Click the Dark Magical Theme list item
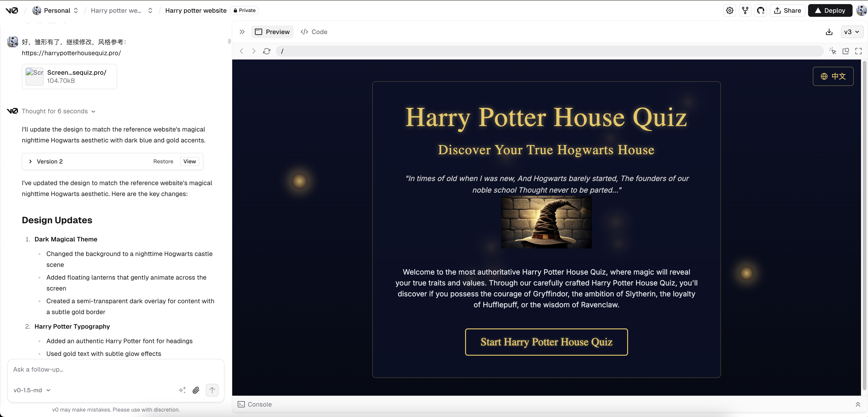Image resolution: width=868 pixels, height=417 pixels. click(x=66, y=239)
